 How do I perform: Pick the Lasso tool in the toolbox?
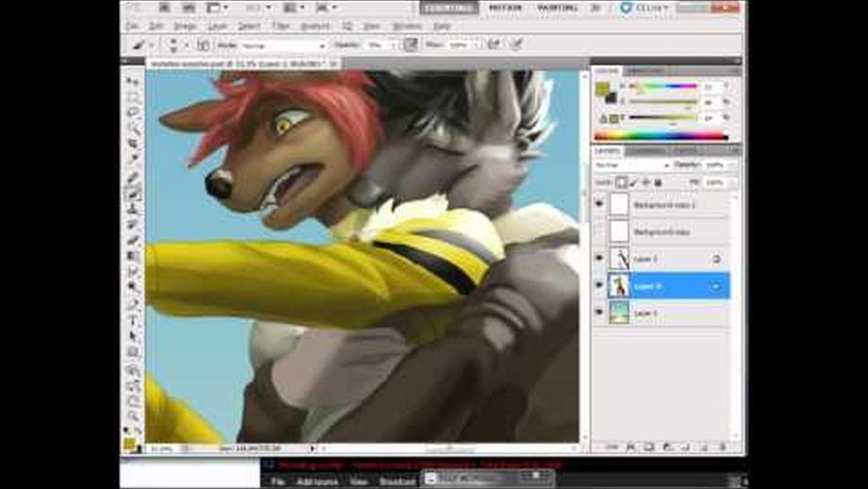click(134, 112)
